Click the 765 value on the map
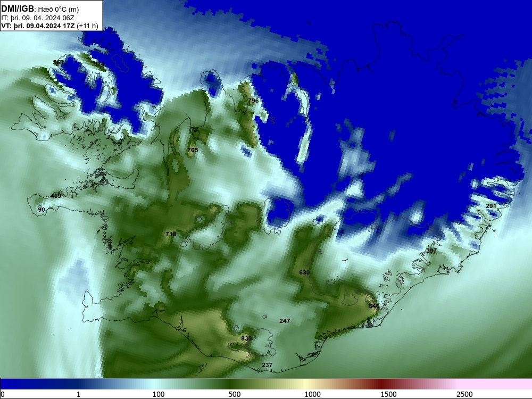This screenshot has width=532, height=399. (x=193, y=150)
